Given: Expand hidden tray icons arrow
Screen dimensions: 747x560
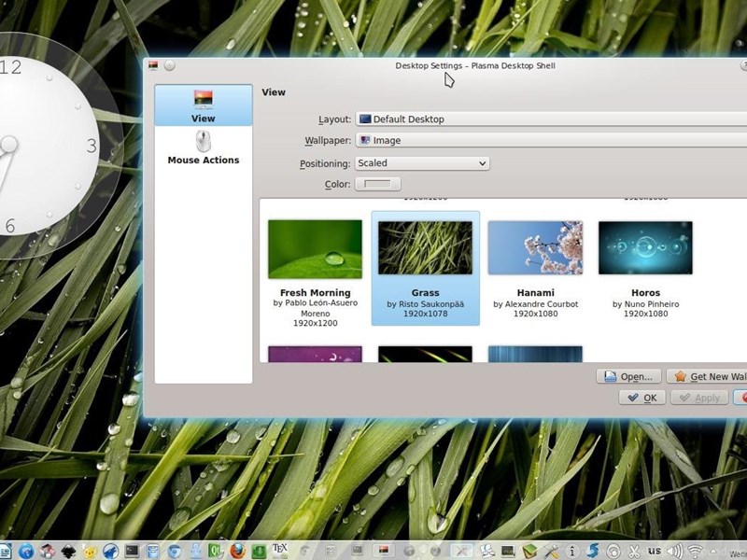Looking at the screenshot, I should [x=713, y=552].
